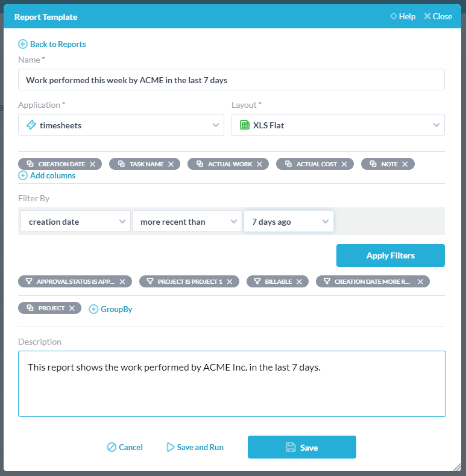This screenshot has width=466, height=476.
Task: Click into the report Name field
Action: tap(231, 80)
